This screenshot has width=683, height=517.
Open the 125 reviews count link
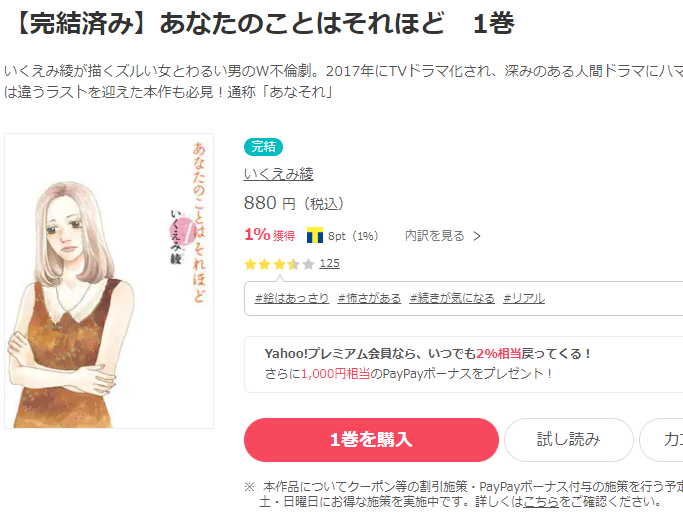pyautogui.click(x=329, y=264)
